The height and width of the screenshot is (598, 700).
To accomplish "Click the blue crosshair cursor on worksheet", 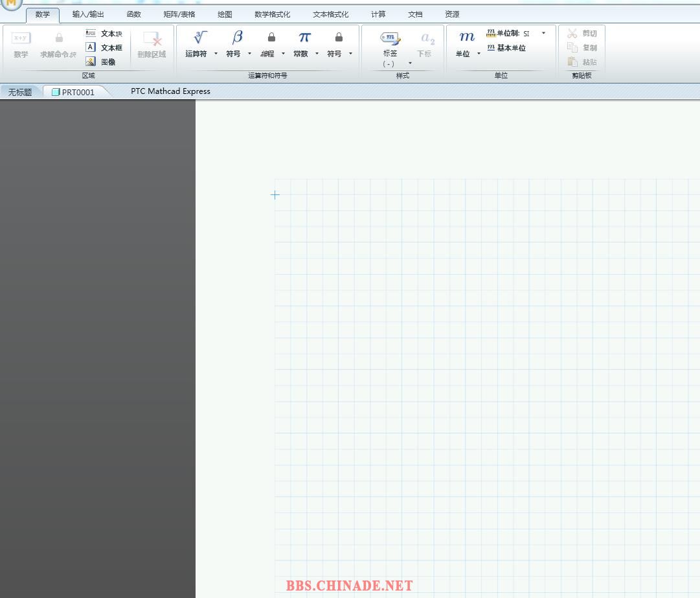I will point(275,195).
